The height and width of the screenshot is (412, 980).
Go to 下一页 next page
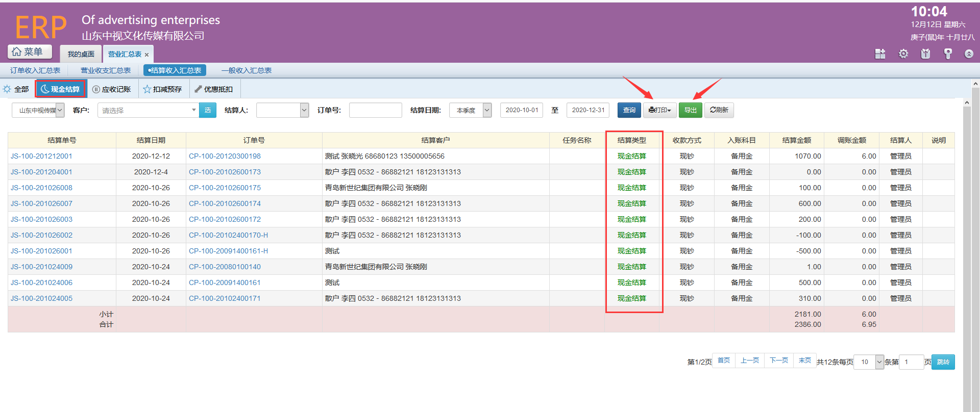(779, 360)
